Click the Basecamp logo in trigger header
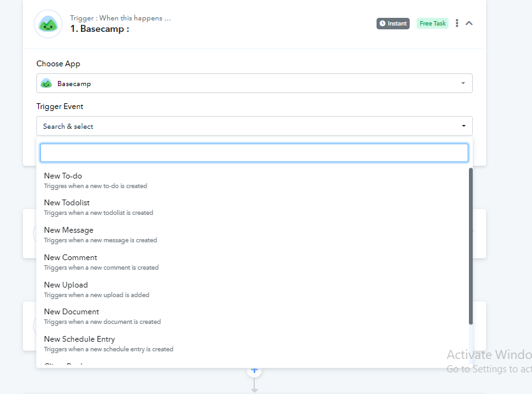Image resolution: width=532 pixels, height=394 pixels. (x=48, y=24)
